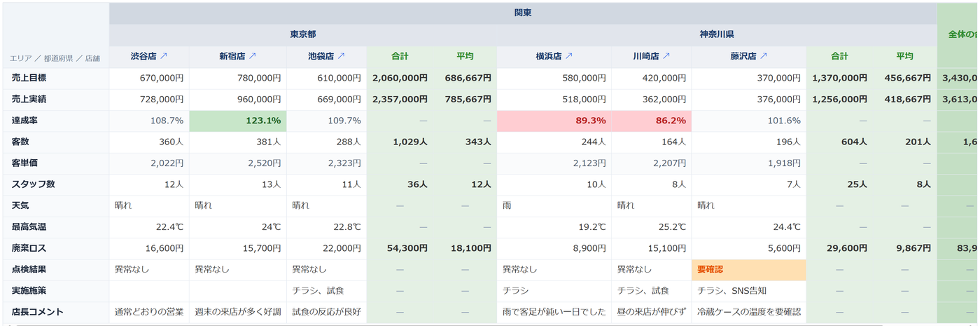Image resolution: width=980 pixels, height=326 pixels.
Task: Select the 960,000円 sales cell
Action: click(x=237, y=100)
